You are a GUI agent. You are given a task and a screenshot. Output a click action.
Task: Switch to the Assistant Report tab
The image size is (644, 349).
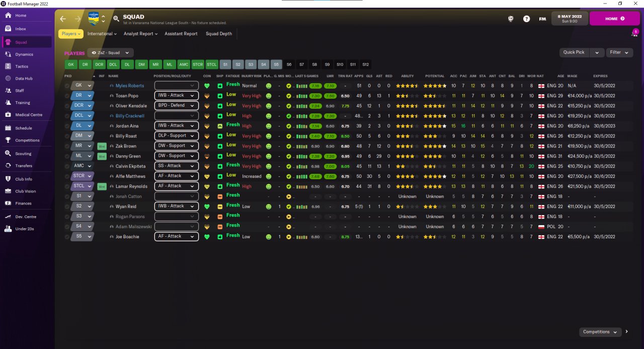pyautogui.click(x=181, y=34)
